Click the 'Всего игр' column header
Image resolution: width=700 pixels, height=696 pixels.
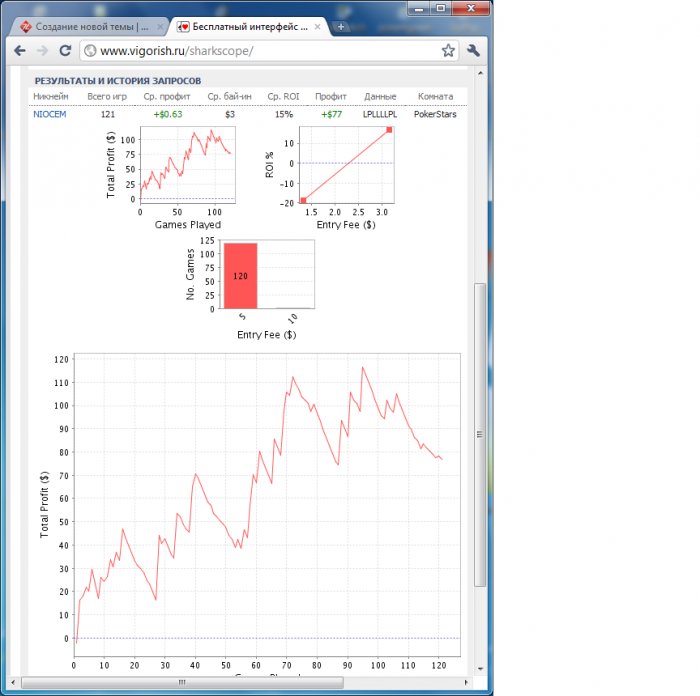107,96
